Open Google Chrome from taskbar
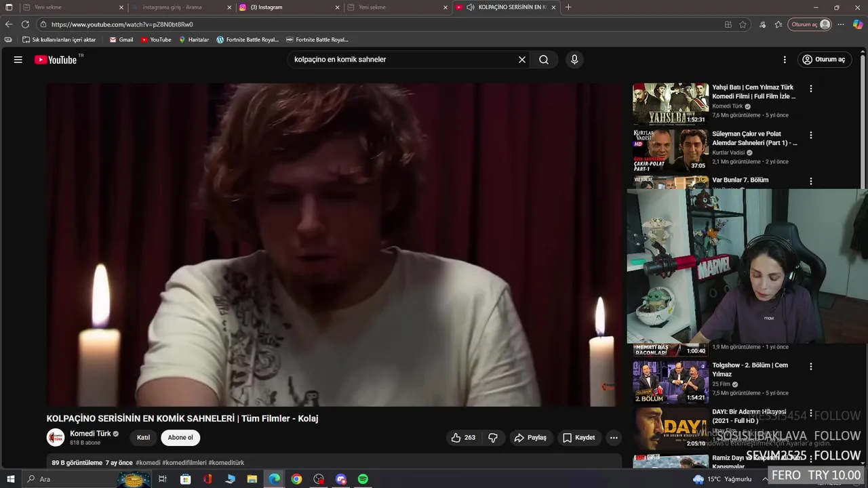 [x=296, y=479]
